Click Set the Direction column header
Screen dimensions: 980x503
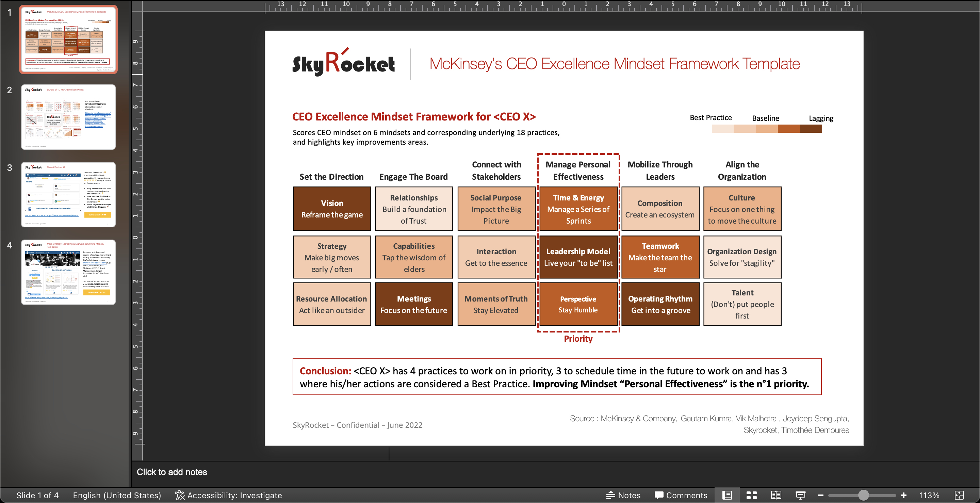(x=331, y=177)
